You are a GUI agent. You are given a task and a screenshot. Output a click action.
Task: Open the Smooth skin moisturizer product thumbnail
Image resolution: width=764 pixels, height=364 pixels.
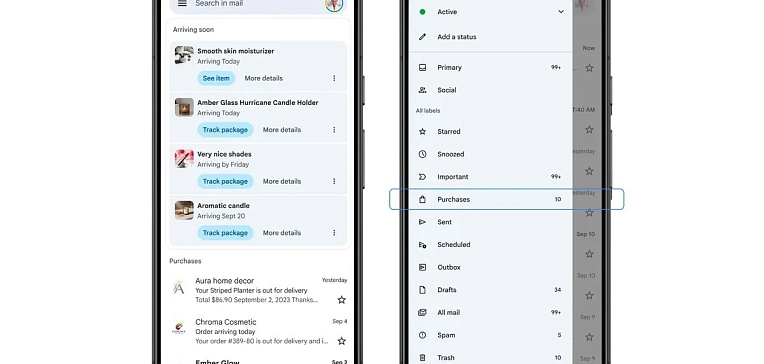184,55
